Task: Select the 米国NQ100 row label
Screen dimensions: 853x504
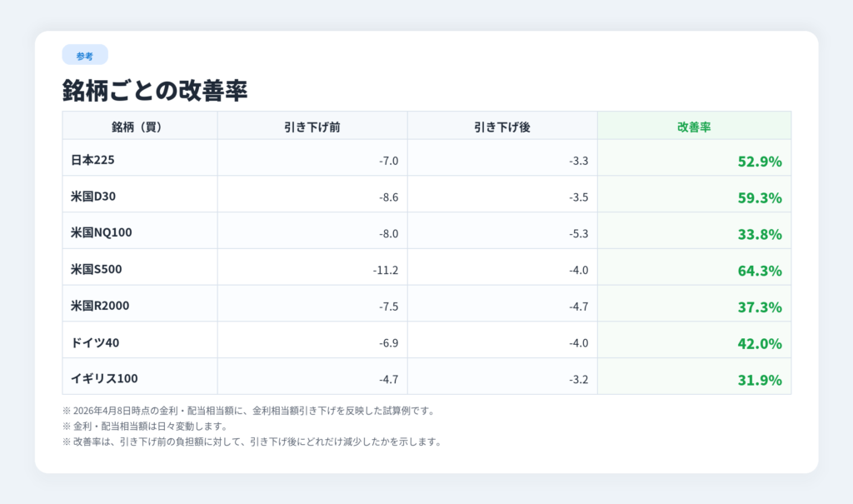Action: click(x=101, y=232)
